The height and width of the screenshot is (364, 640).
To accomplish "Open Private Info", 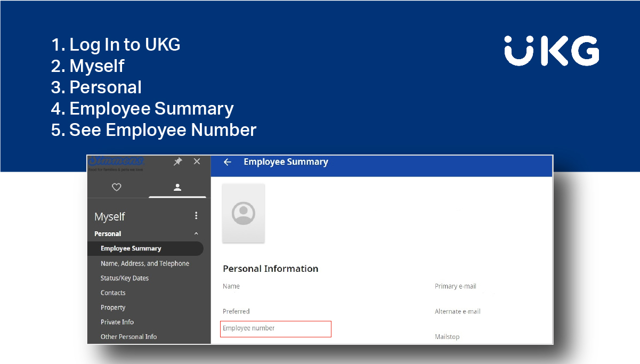I will click(117, 322).
